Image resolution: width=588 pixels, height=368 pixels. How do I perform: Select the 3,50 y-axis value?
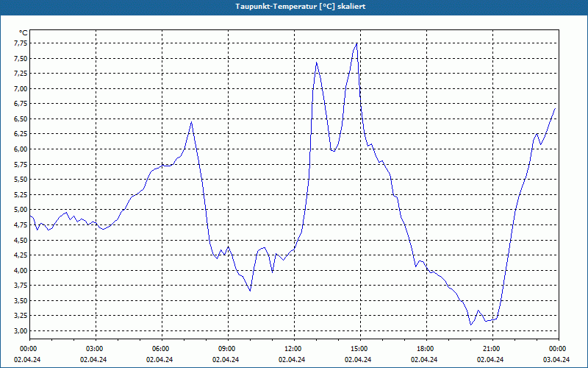pyautogui.click(x=21, y=300)
